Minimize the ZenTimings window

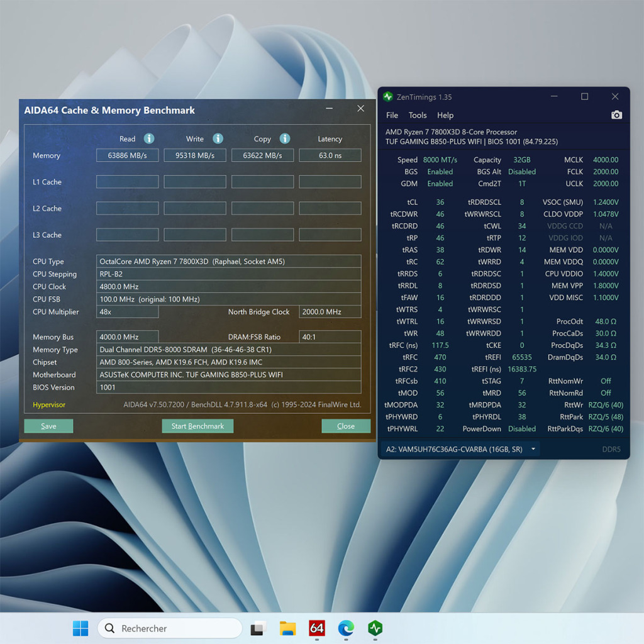(554, 96)
